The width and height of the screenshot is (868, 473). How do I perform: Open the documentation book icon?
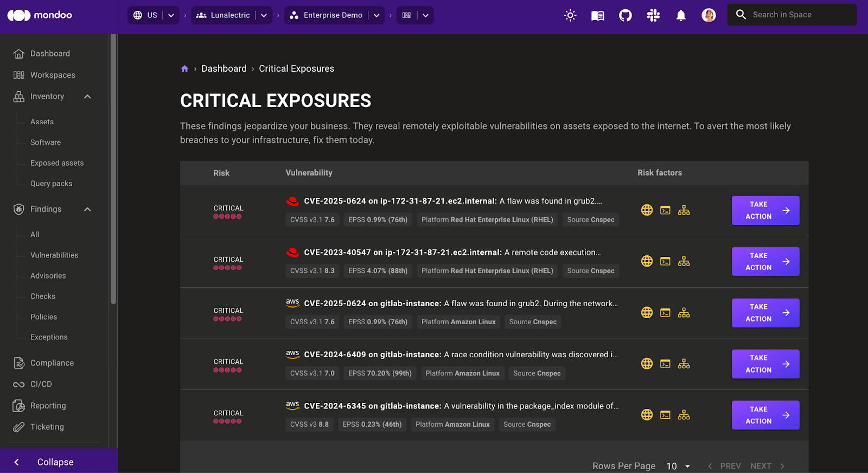click(x=597, y=15)
